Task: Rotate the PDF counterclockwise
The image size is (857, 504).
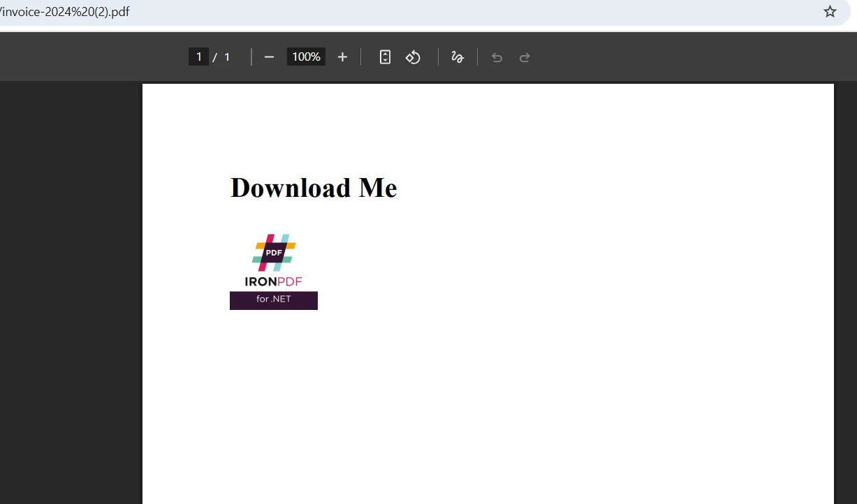Action: [x=413, y=57]
